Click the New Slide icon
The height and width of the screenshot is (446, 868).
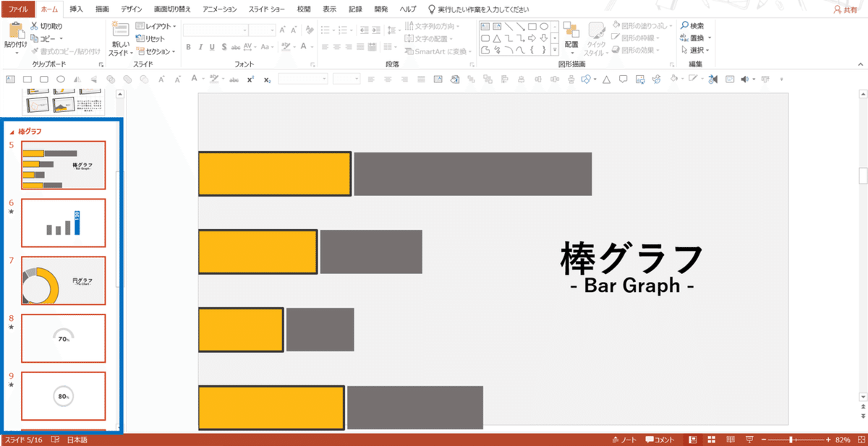(x=121, y=30)
